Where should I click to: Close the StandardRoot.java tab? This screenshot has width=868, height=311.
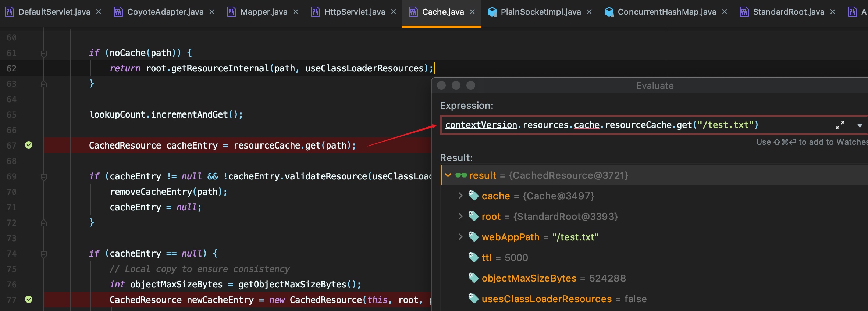[x=833, y=12]
